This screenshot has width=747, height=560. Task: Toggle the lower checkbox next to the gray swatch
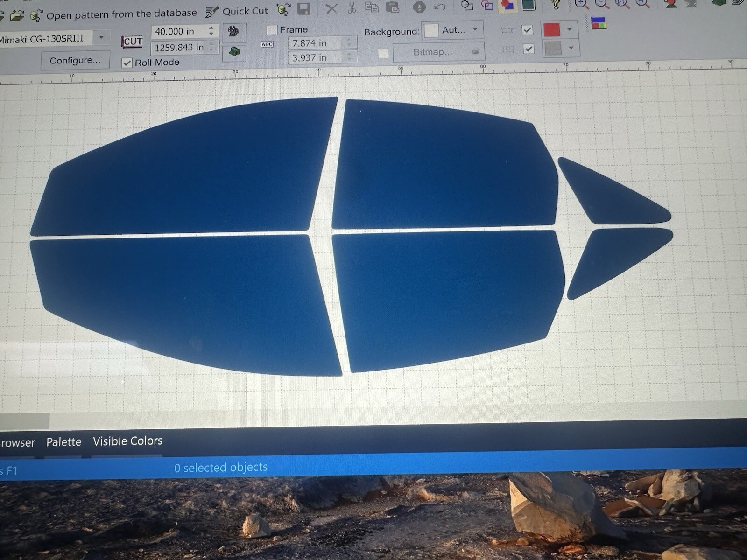(529, 49)
